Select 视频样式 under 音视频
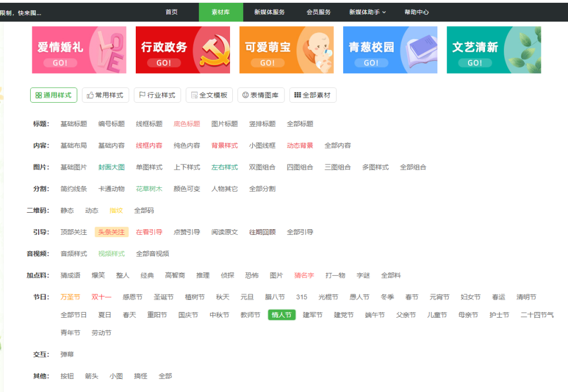568x392 pixels. coord(111,254)
